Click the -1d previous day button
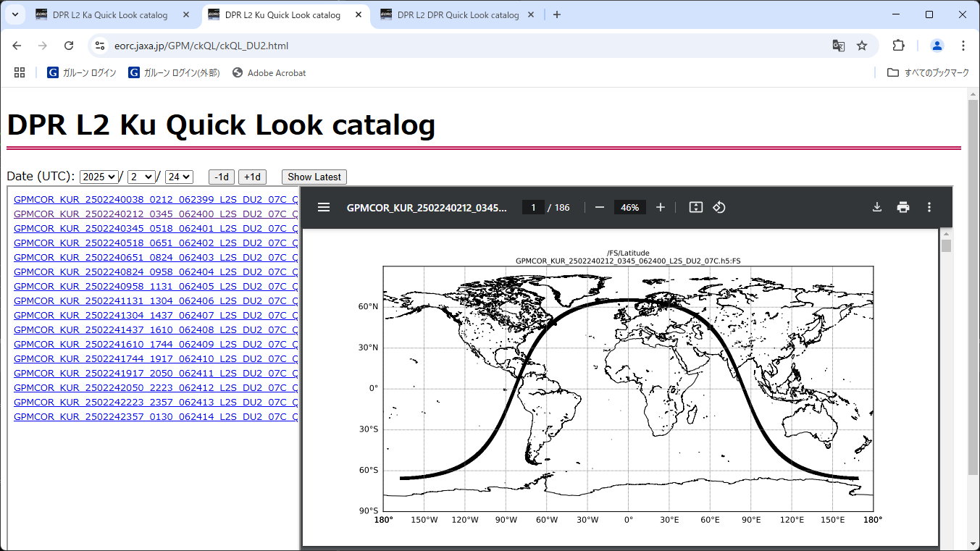The width and height of the screenshot is (980, 551). (222, 177)
